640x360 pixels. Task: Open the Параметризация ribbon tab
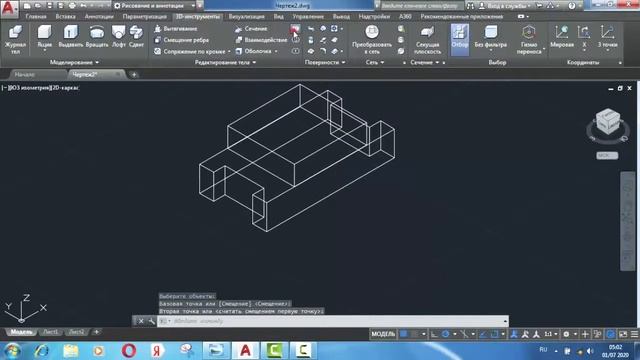(144, 17)
